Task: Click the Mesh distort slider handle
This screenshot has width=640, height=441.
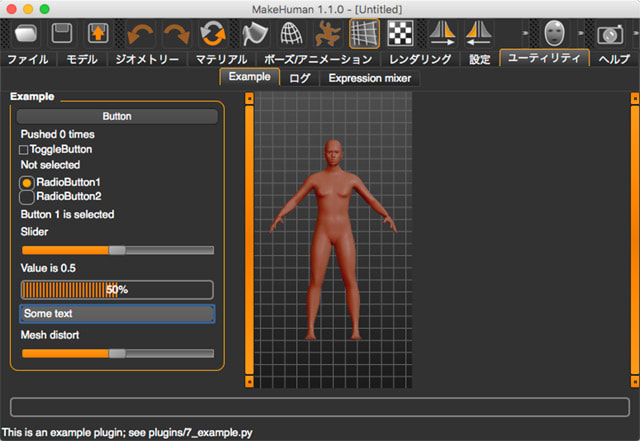Action: (x=117, y=354)
